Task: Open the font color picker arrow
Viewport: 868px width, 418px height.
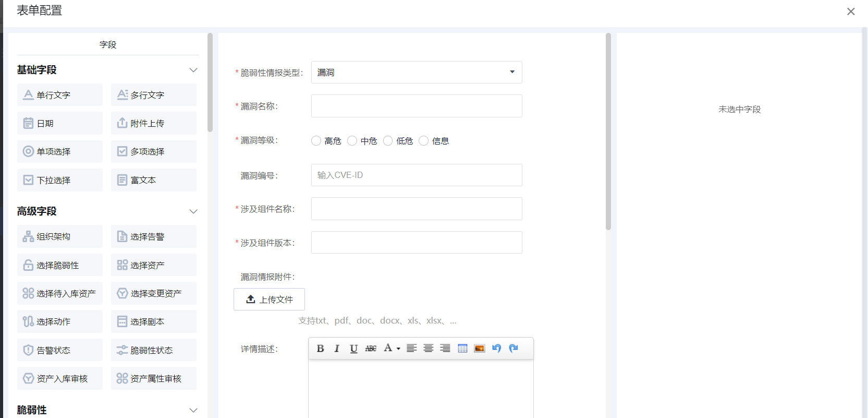Action: (398, 349)
